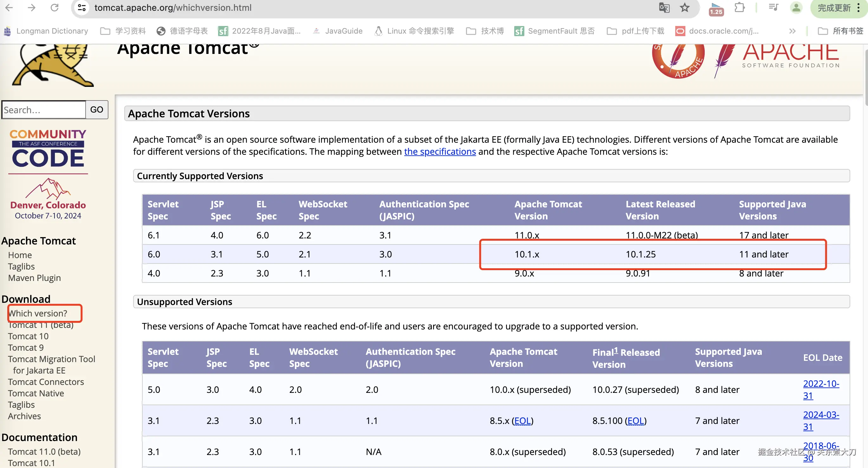Reload the page with refresh icon

(55, 7)
